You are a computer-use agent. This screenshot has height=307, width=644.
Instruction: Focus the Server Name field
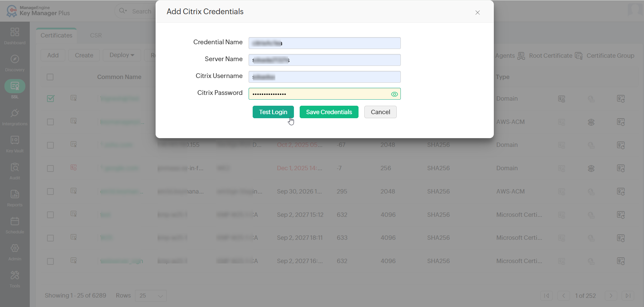(x=325, y=60)
